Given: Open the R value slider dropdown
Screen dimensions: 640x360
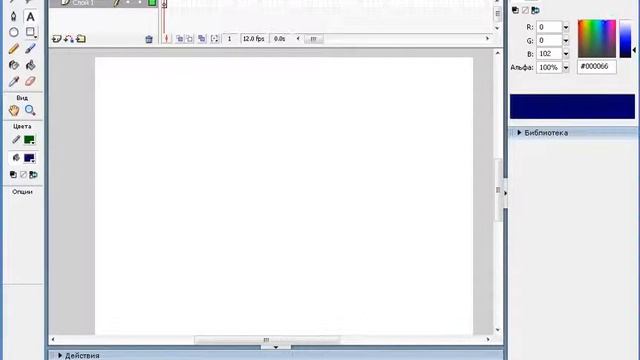Looking at the screenshot, I should tap(566, 27).
